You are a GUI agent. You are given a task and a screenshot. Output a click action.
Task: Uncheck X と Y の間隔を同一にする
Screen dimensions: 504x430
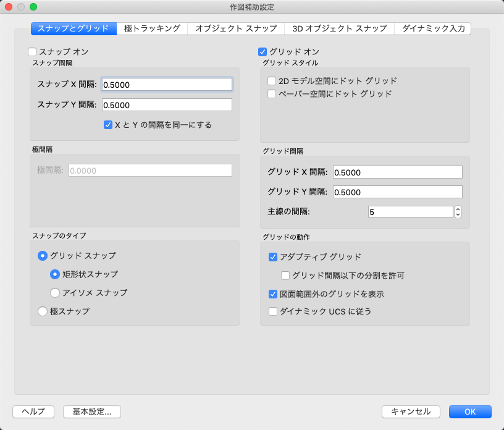[x=108, y=125]
